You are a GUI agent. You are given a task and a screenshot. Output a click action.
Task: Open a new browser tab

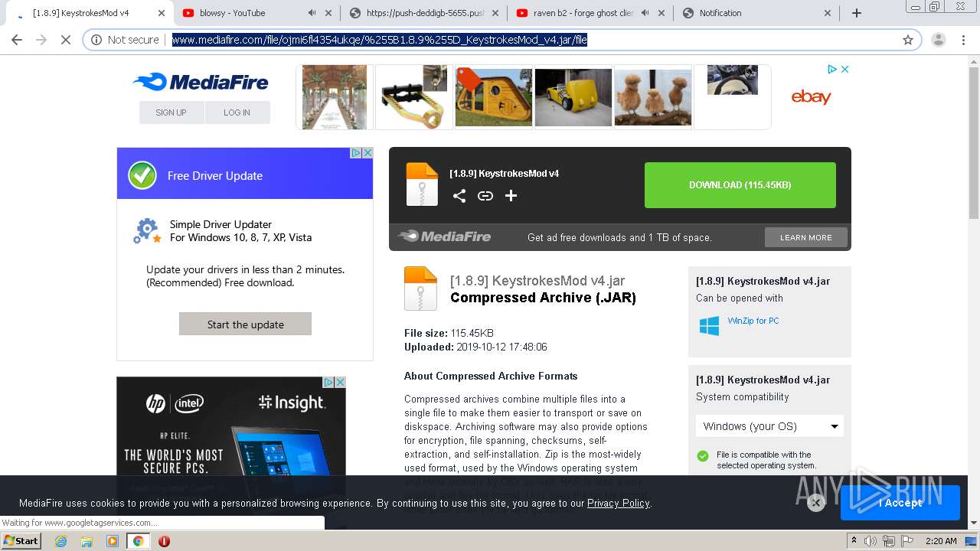(x=857, y=13)
